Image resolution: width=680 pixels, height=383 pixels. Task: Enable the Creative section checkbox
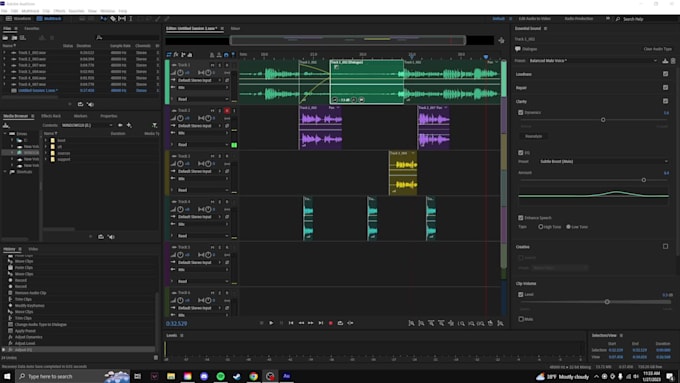(x=665, y=246)
